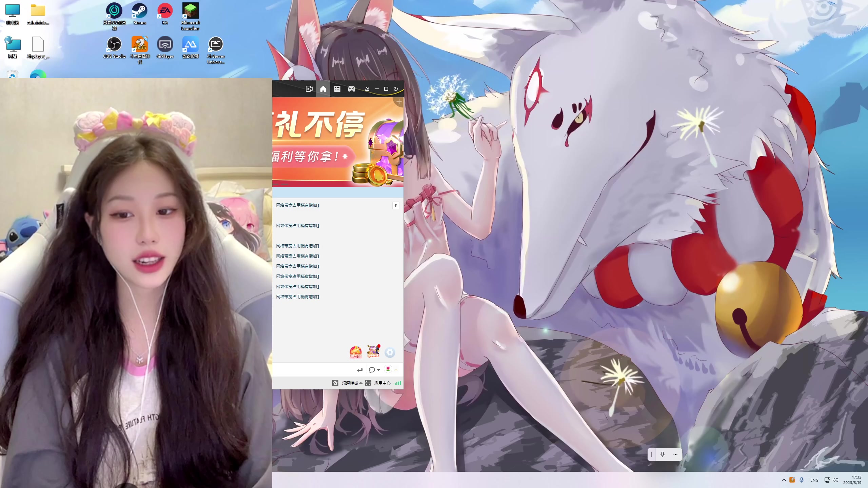
Task: Click inside the chat message input field
Action: (314, 370)
